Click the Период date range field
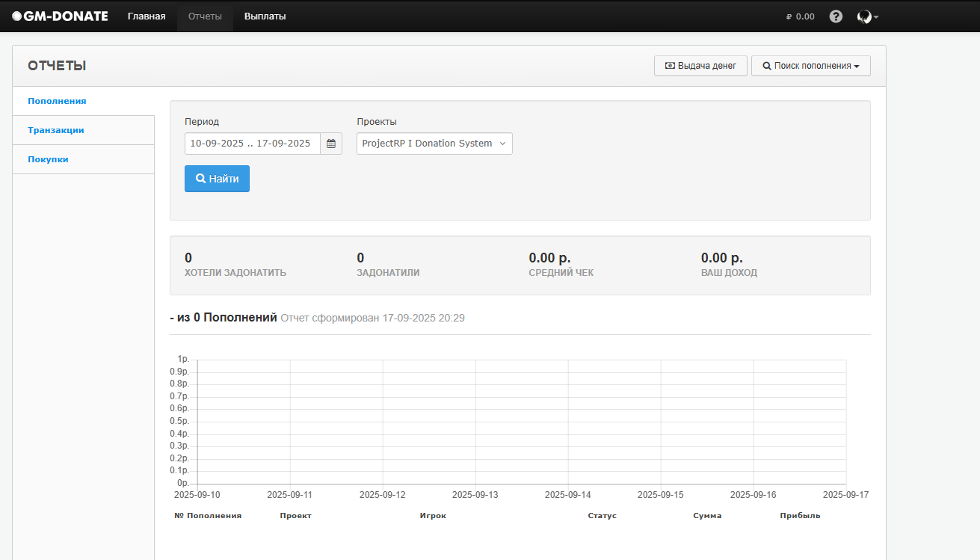This screenshot has height=560, width=980. [x=252, y=144]
